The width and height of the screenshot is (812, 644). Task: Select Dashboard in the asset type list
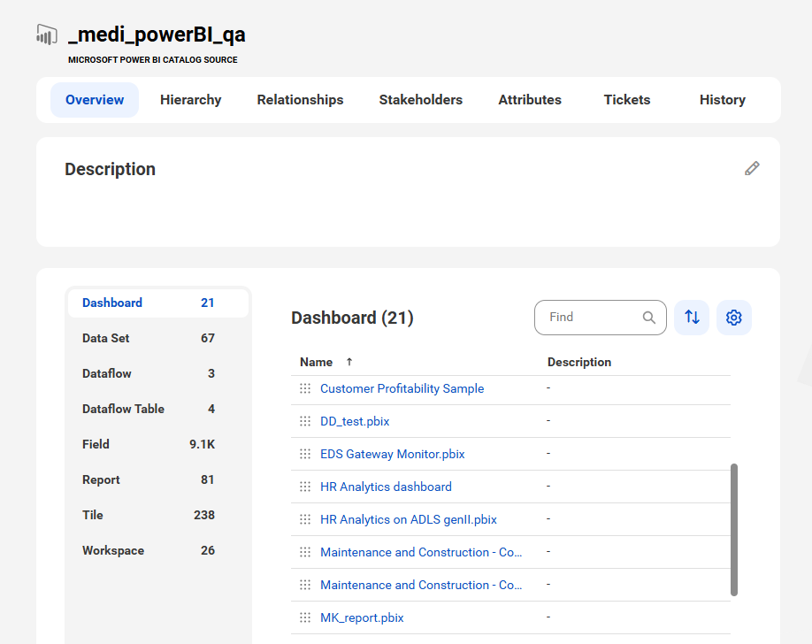158,303
